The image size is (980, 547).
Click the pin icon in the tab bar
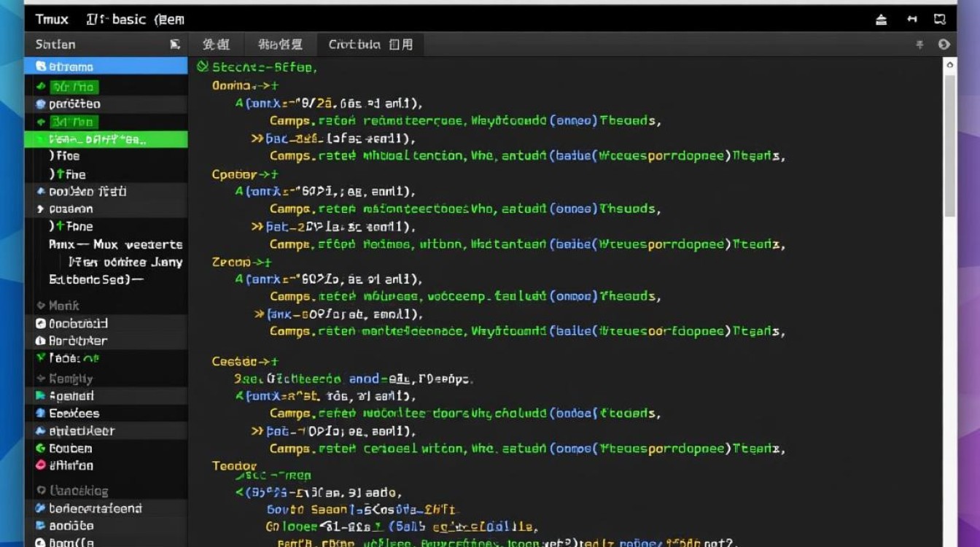point(919,44)
